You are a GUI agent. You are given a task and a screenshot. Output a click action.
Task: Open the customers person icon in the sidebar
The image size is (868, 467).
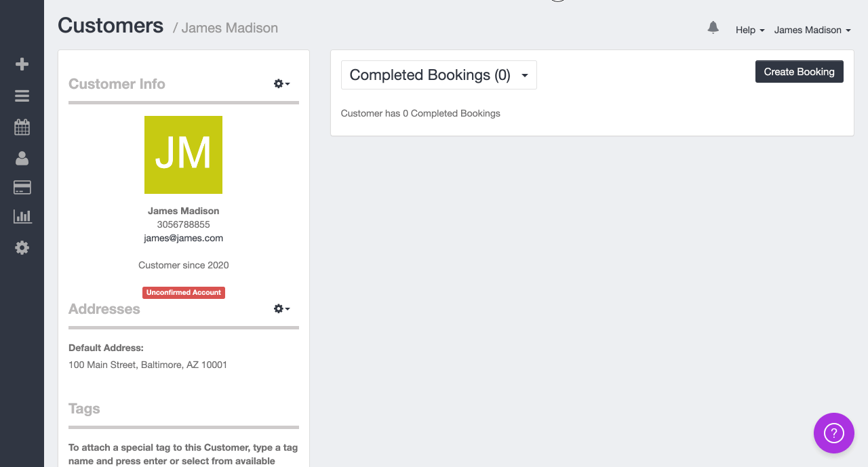click(x=22, y=158)
